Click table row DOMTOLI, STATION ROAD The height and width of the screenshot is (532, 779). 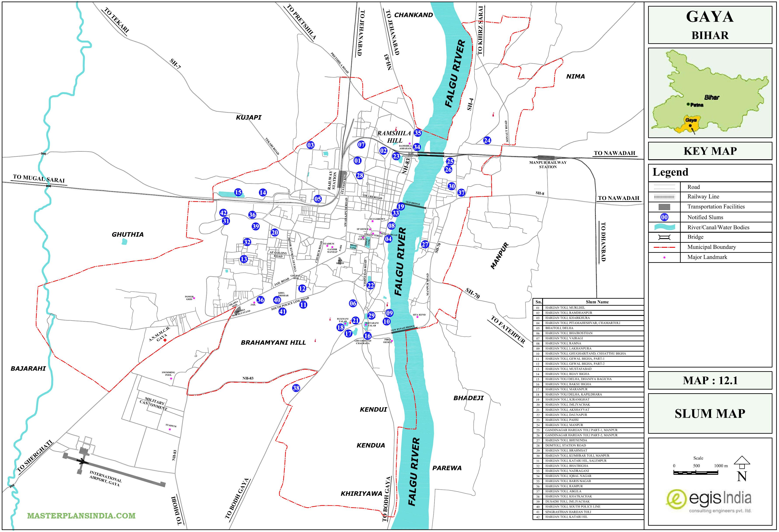coord(588,445)
